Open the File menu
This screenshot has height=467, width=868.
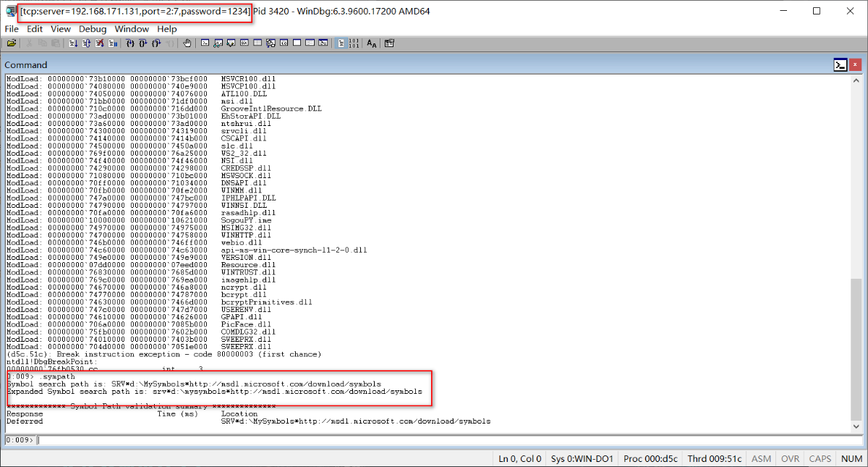coord(12,29)
